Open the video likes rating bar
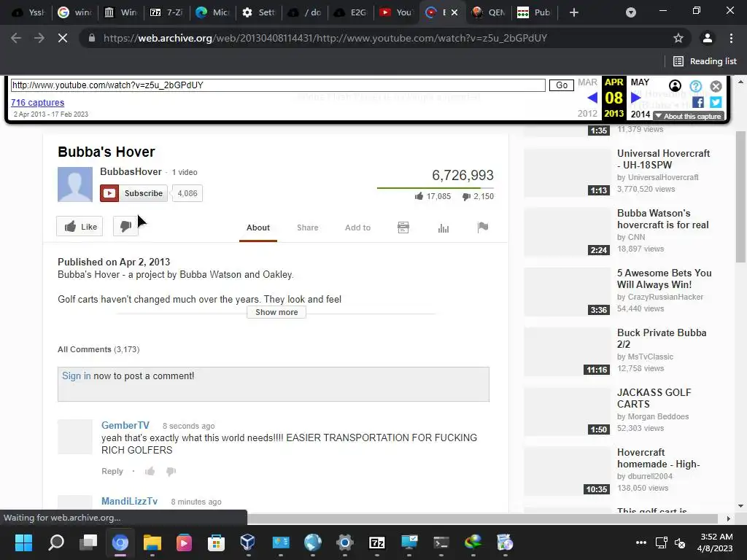Viewport: 747px width, 560px height. coord(436,188)
